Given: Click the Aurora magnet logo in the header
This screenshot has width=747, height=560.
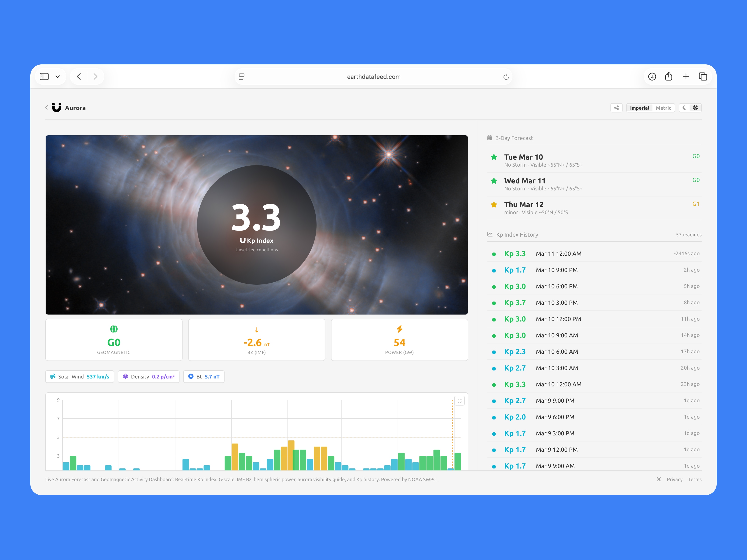Looking at the screenshot, I should [57, 107].
